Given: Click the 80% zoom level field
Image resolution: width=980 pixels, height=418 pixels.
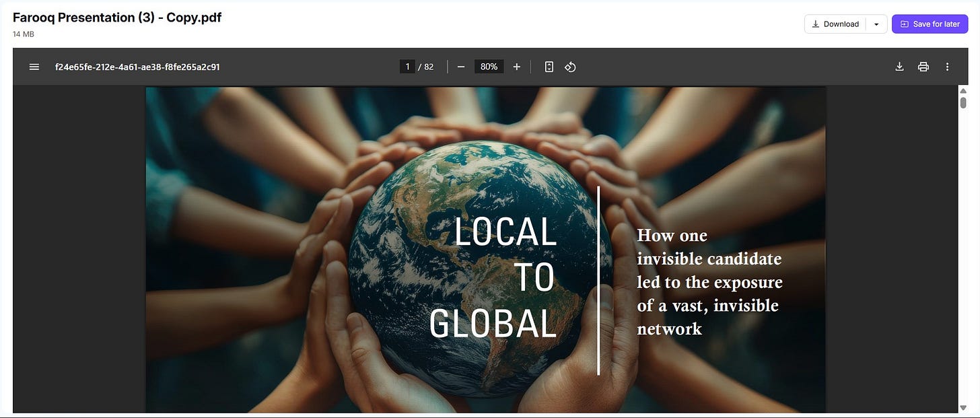Looking at the screenshot, I should click(489, 67).
